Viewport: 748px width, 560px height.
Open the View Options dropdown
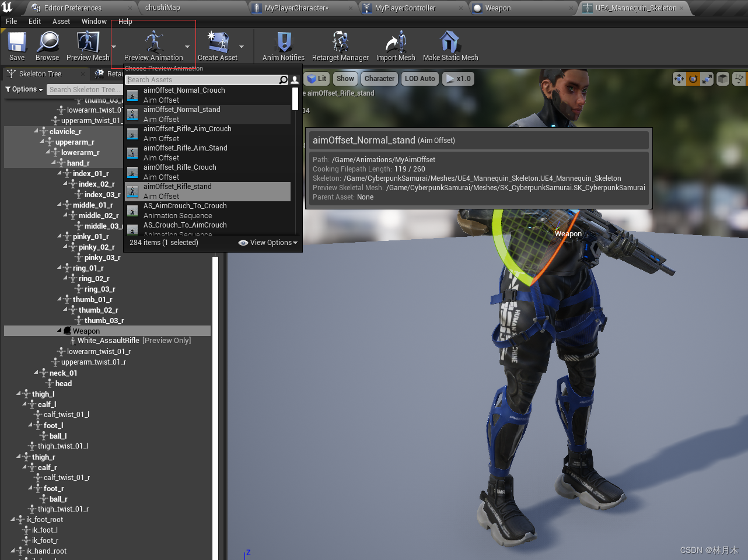click(268, 243)
